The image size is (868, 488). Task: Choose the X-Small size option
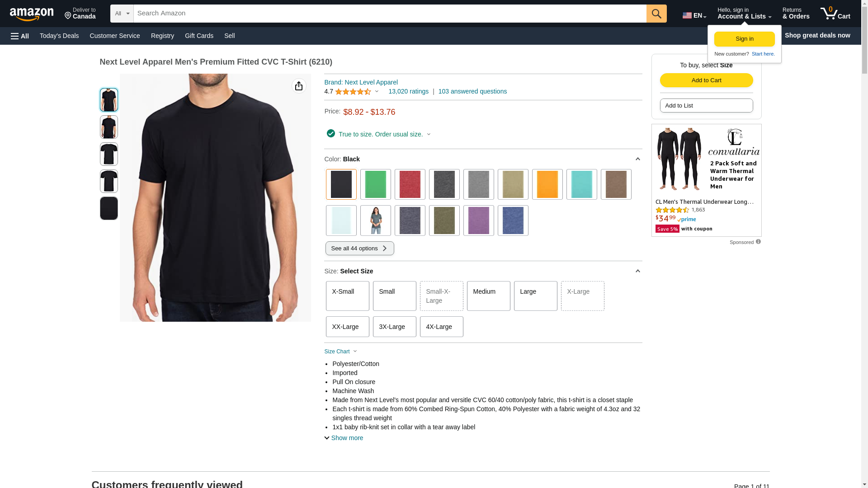347,296
